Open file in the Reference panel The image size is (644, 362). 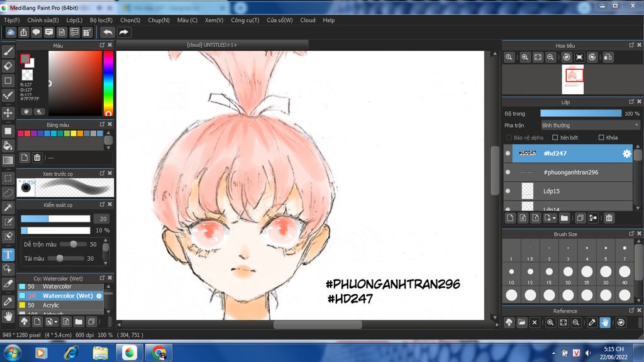(x=521, y=322)
